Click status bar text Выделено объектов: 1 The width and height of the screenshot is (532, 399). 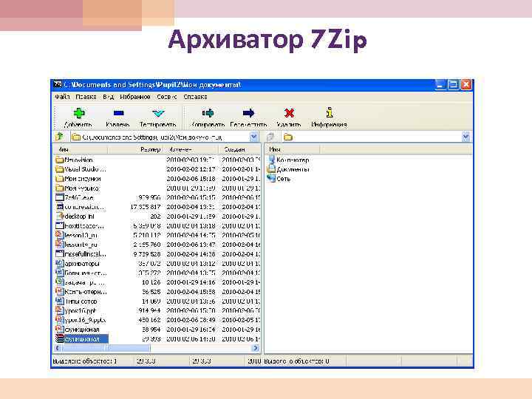tap(85, 361)
